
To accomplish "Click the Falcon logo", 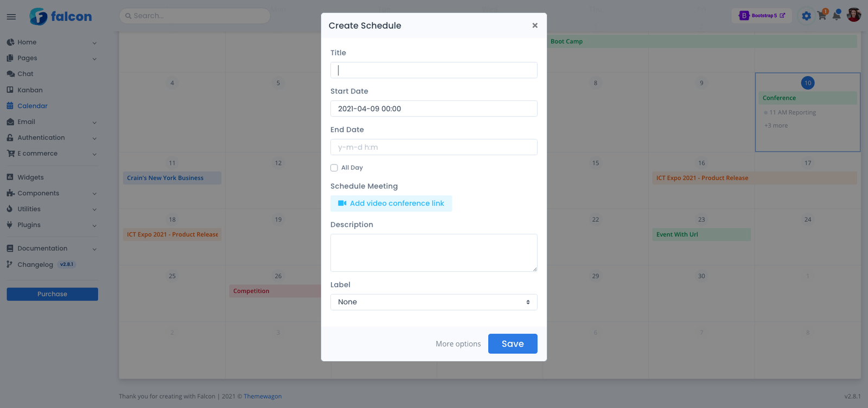I will point(60,16).
